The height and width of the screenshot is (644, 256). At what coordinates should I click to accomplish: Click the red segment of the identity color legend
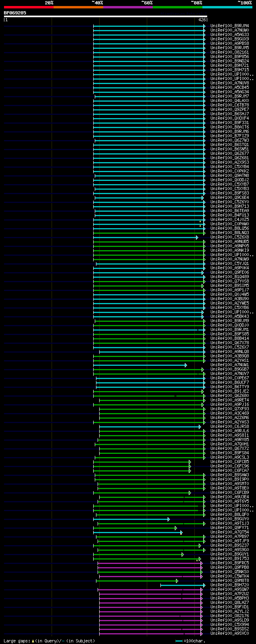tap(28, 7)
